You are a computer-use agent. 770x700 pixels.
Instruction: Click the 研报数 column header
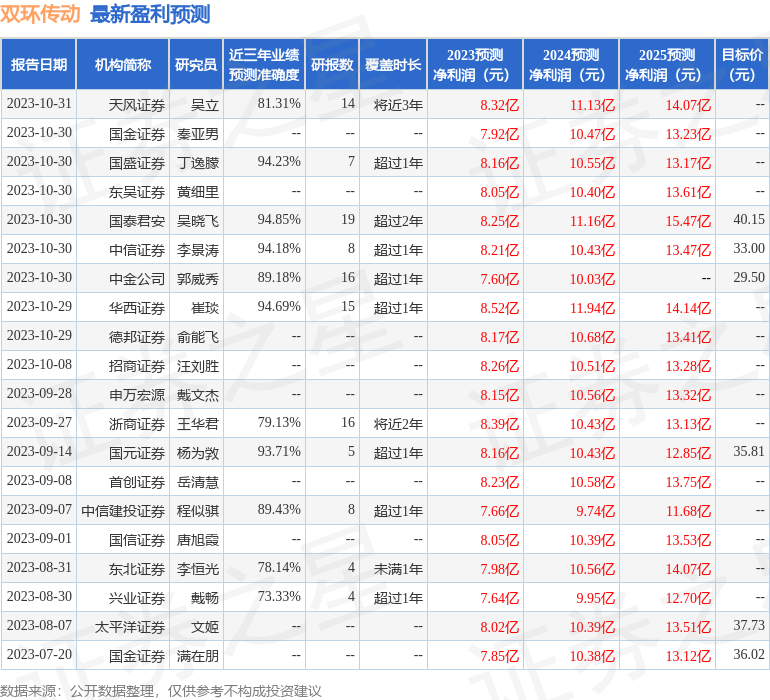pyautogui.click(x=332, y=65)
